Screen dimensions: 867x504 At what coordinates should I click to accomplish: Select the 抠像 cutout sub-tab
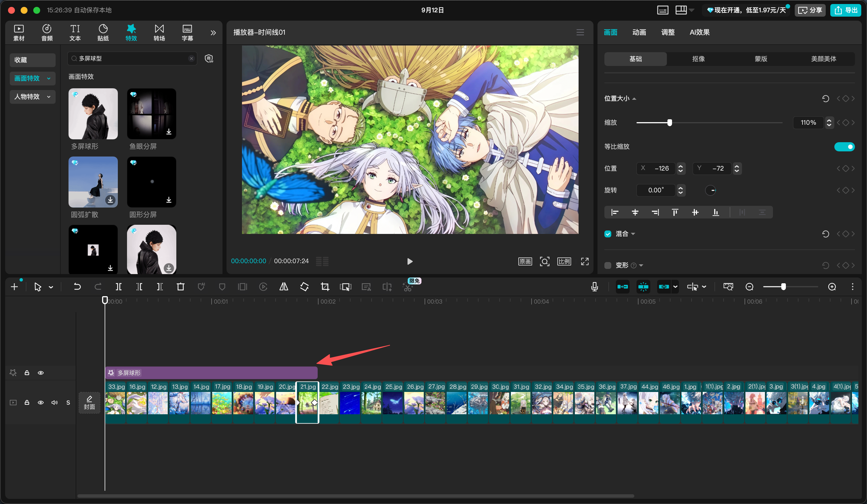point(698,59)
